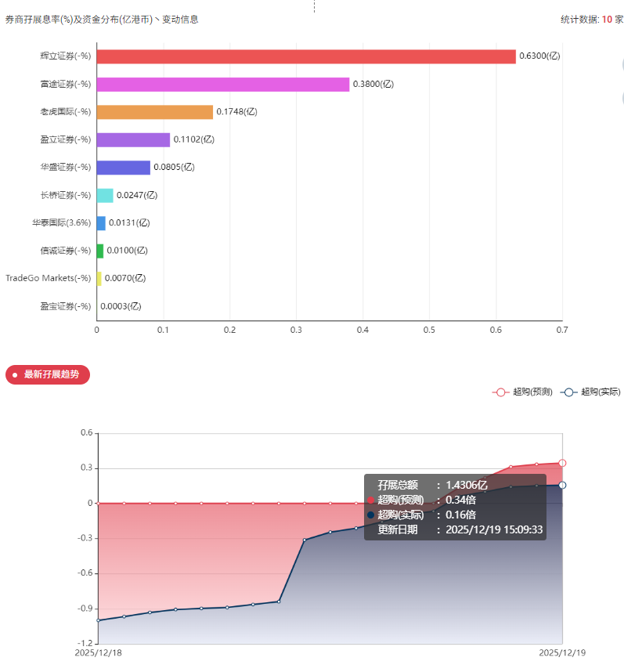Select the red 辉立证券 bar
Screen dimensions: 624x672
[x=306, y=56]
